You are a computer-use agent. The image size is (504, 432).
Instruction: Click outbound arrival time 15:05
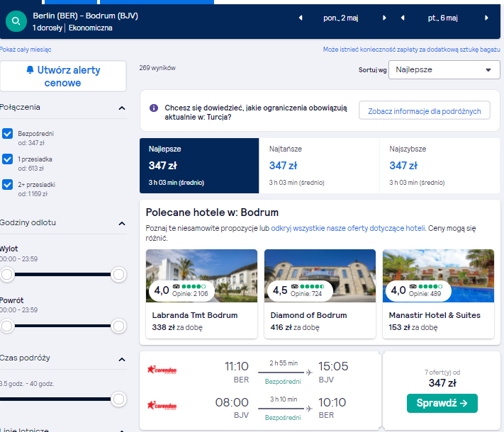[333, 366]
